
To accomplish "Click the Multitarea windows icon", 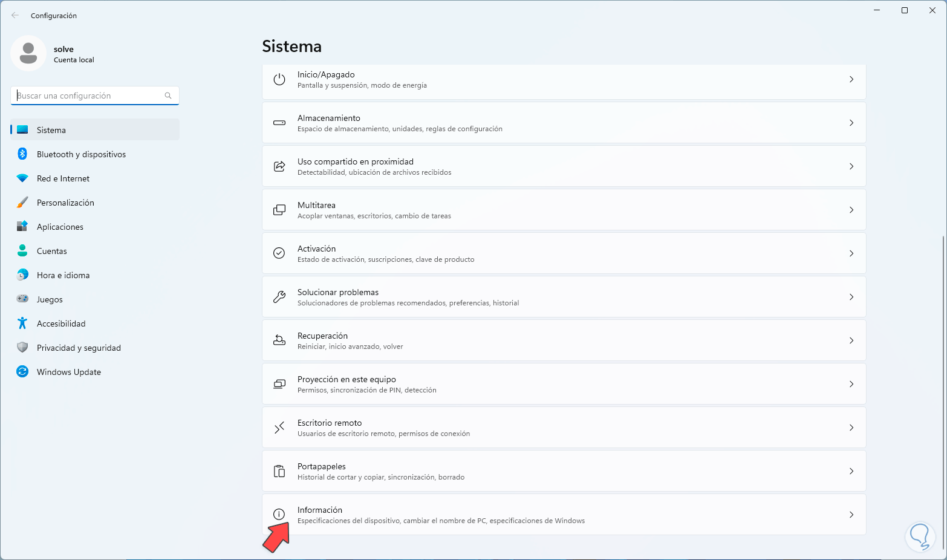I will [x=279, y=210].
